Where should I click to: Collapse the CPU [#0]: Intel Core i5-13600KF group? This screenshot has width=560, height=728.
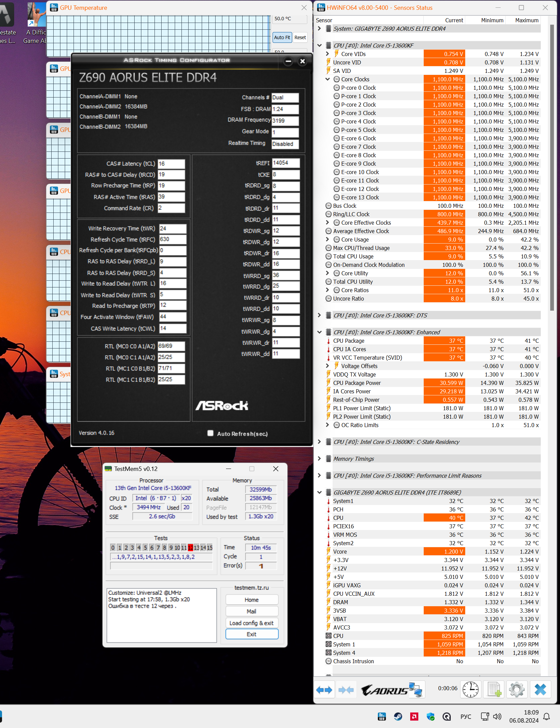coord(319,46)
